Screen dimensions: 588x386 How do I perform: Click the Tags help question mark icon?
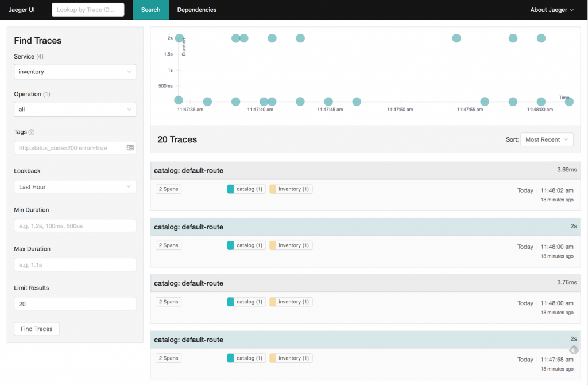(x=32, y=132)
